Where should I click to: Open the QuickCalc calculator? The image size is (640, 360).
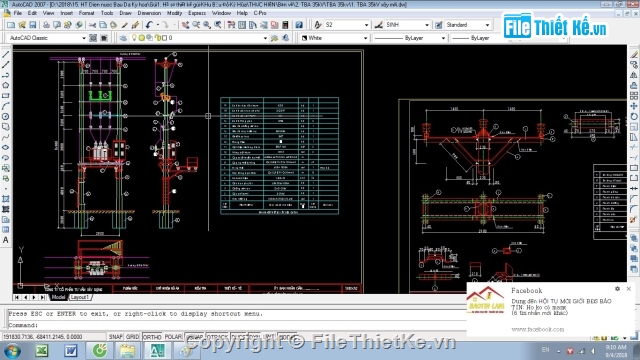285,25
